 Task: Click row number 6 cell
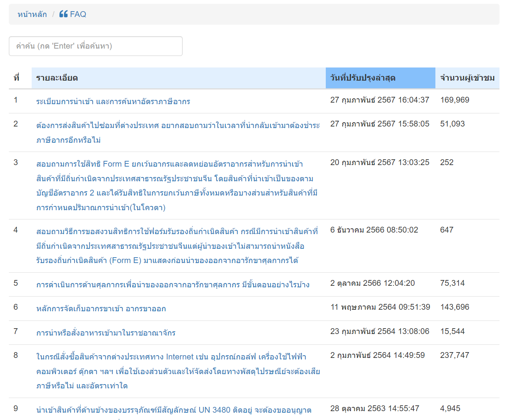pos(16,307)
